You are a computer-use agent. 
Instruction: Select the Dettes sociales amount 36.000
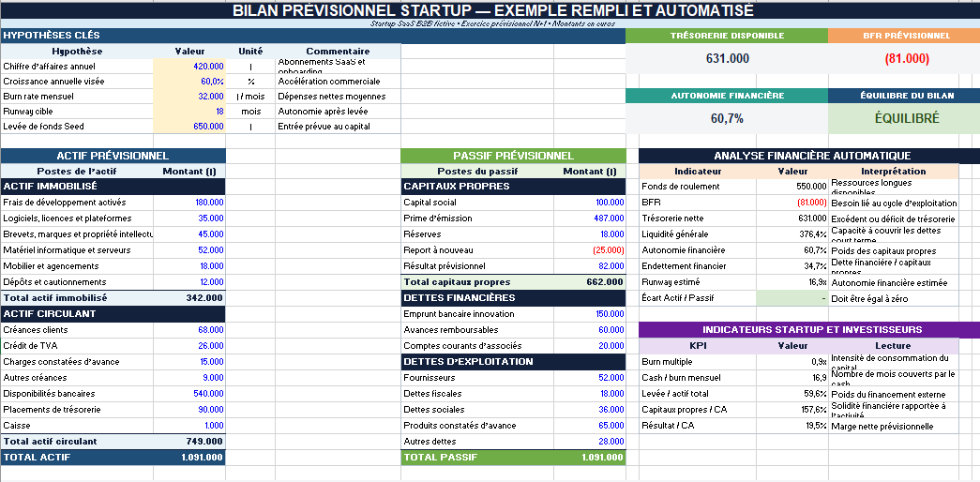pos(589,410)
